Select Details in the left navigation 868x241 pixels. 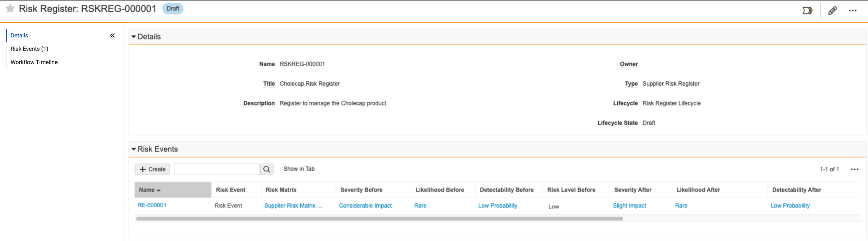click(x=19, y=35)
